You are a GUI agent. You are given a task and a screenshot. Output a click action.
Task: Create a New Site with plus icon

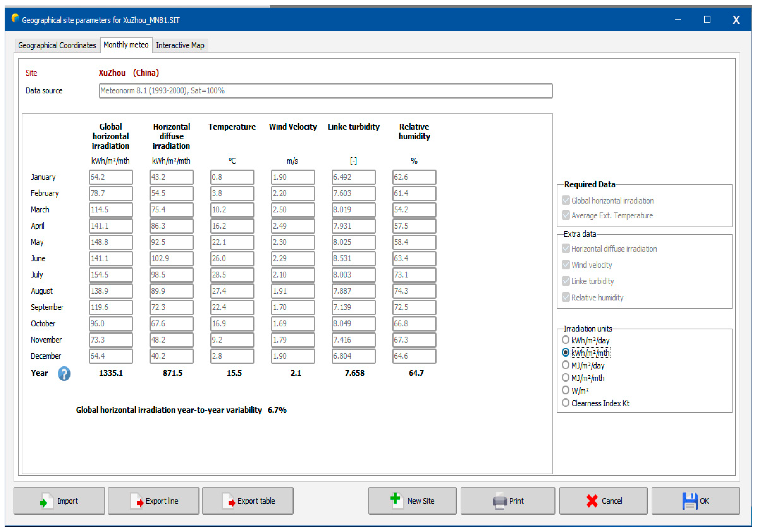(412, 501)
